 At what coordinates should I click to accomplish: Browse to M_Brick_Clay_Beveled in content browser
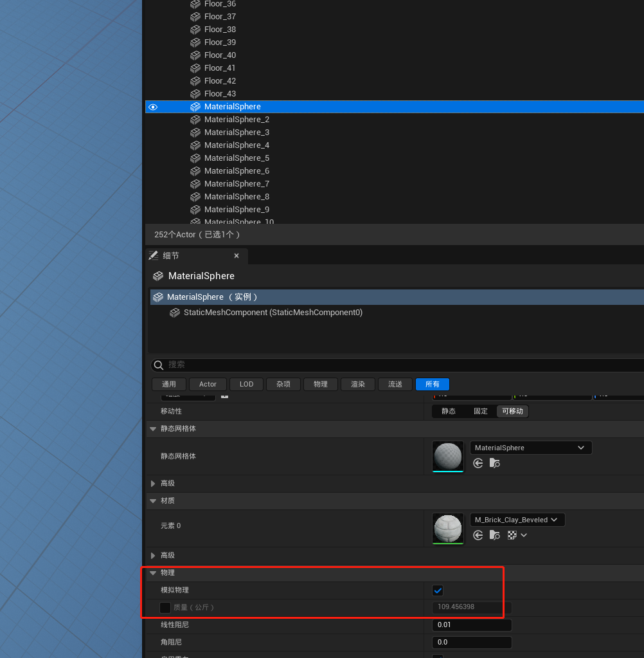(x=495, y=535)
